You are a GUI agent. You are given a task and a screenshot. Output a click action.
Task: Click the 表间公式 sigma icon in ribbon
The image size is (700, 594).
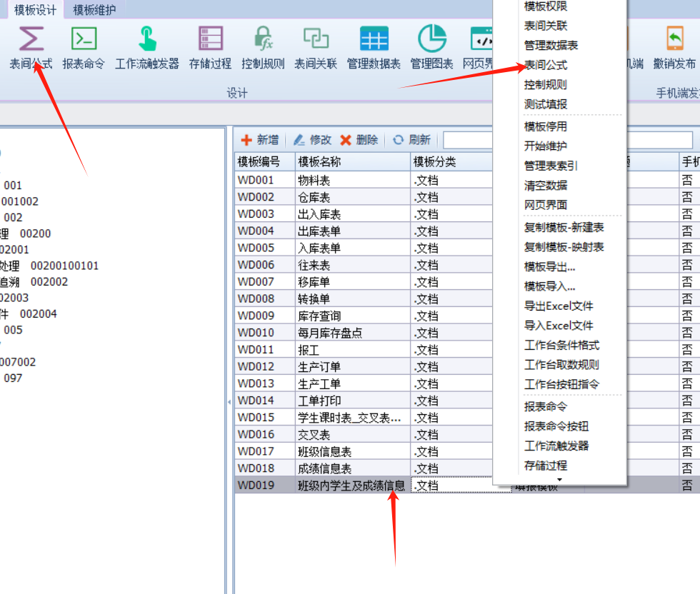[31, 39]
